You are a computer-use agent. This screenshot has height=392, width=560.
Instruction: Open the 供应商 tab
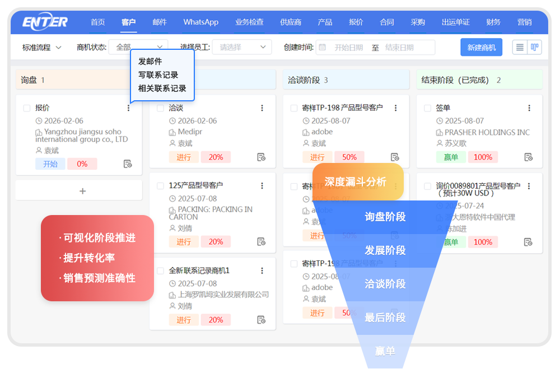coord(291,22)
